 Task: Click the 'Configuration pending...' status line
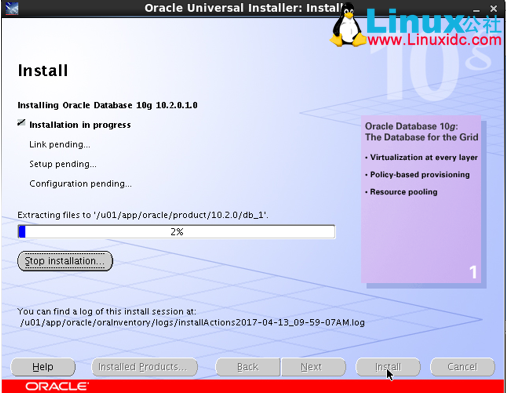point(81,184)
